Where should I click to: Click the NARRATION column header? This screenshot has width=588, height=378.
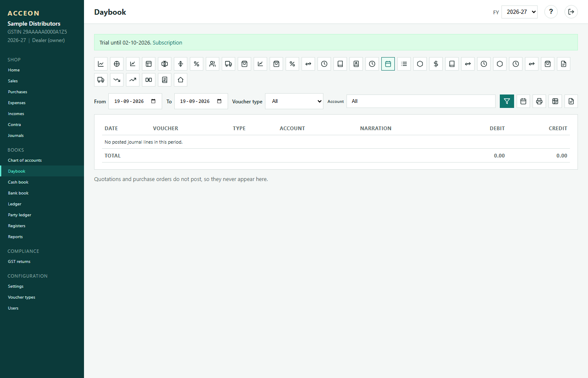(375, 129)
